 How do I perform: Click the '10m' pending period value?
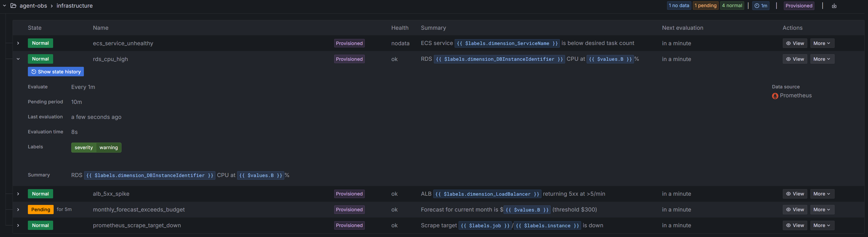coord(77,102)
